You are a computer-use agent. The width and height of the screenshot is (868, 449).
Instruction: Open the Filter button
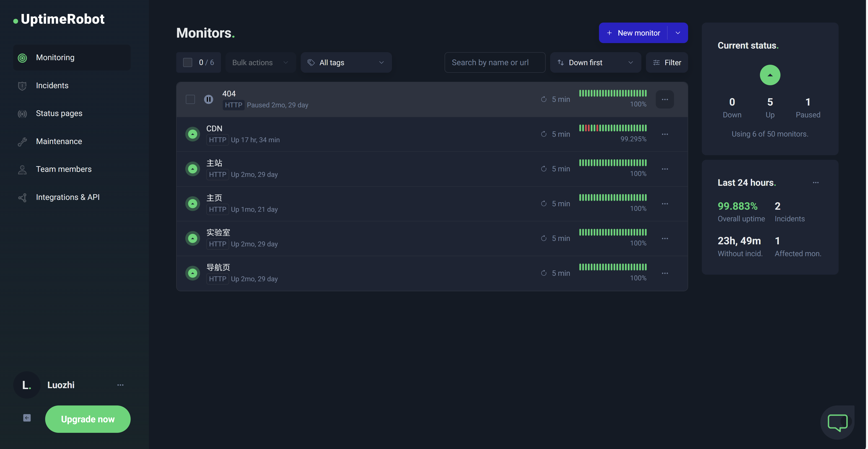pyautogui.click(x=666, y=63)
